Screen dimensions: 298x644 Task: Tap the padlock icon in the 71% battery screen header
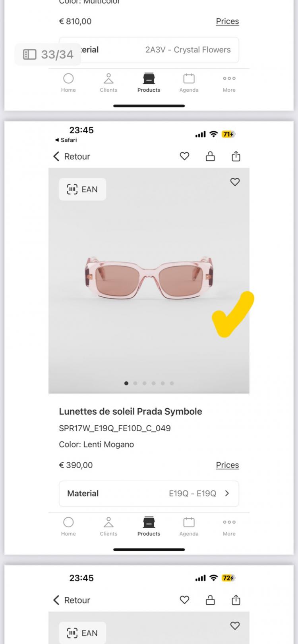click(x=210, y=156)
